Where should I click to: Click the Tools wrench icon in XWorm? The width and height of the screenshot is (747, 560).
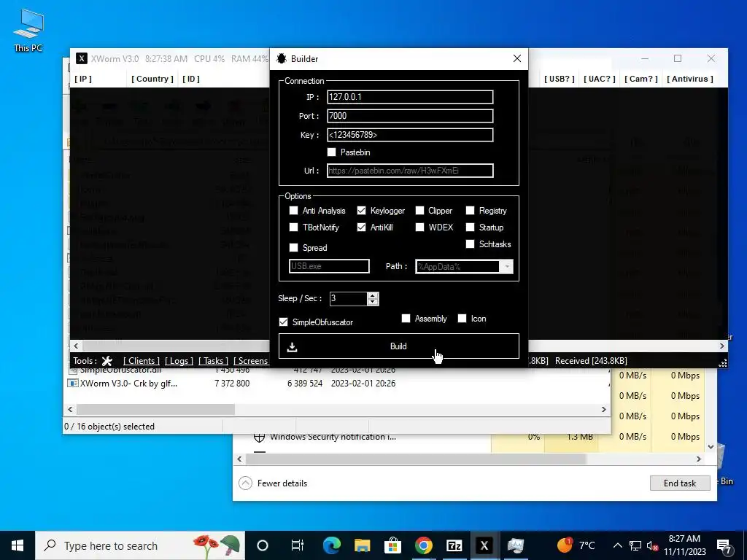(107, 361)
